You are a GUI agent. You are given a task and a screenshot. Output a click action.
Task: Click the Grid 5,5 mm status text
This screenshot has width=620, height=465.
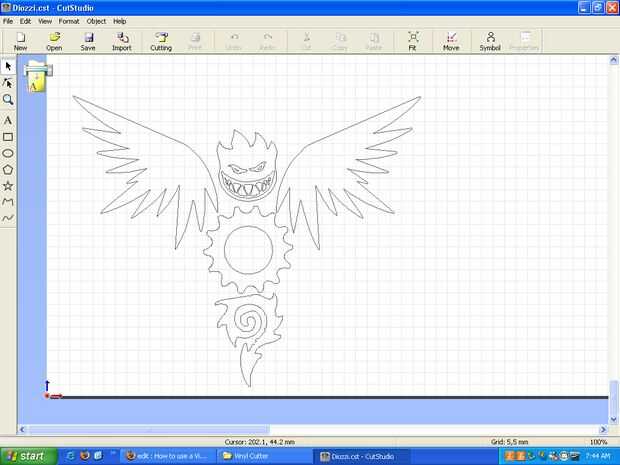click(509, 442)
